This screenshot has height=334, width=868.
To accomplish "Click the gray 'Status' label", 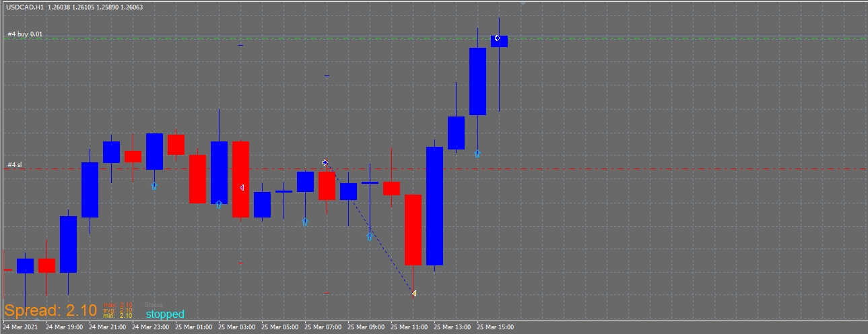I will pyautogui.click(x=154, y=305).
